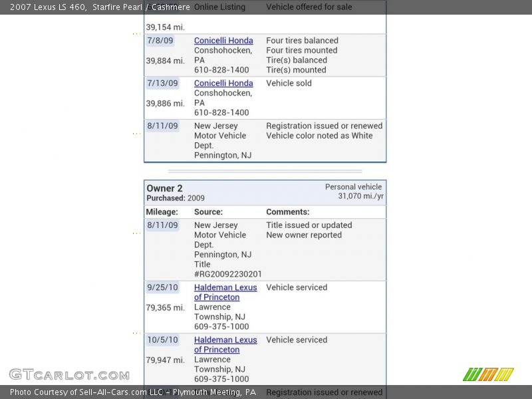Click the 7/13/09 date cell

pos(162,83)
